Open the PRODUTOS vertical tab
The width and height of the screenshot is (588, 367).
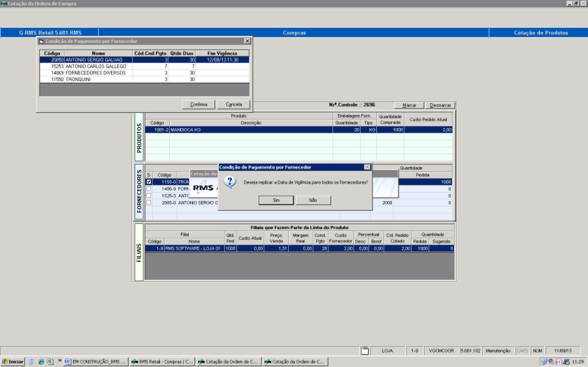(x=139, y=138)
